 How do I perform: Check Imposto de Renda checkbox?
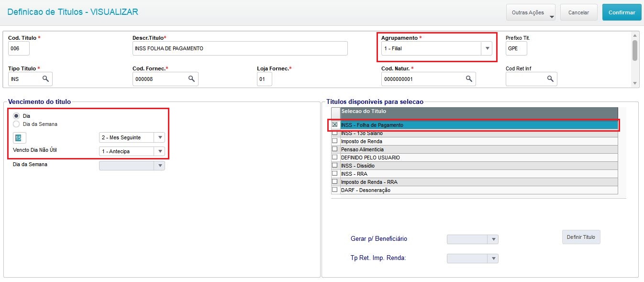click(x=335, y=141)
